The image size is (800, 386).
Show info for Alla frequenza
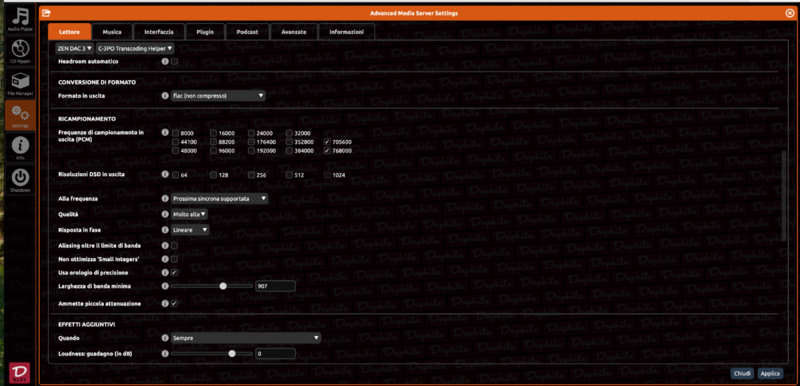(165, 198)
